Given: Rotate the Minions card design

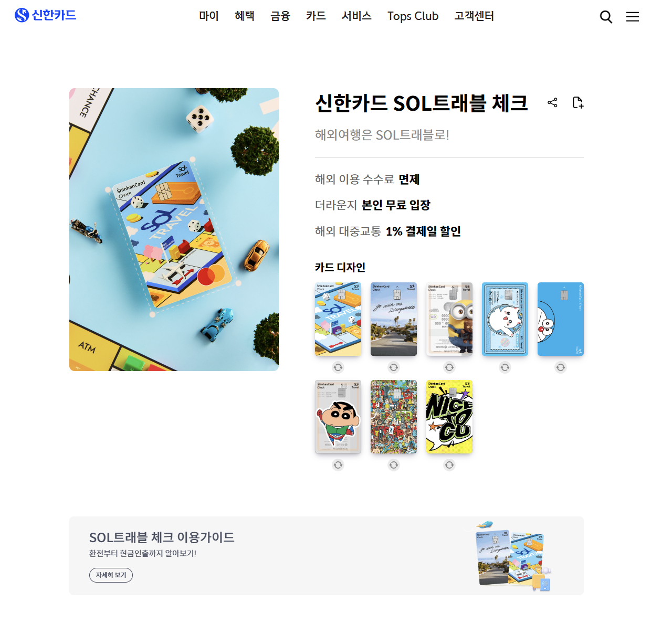Looking at the screenshot, I should coord(449,367).
